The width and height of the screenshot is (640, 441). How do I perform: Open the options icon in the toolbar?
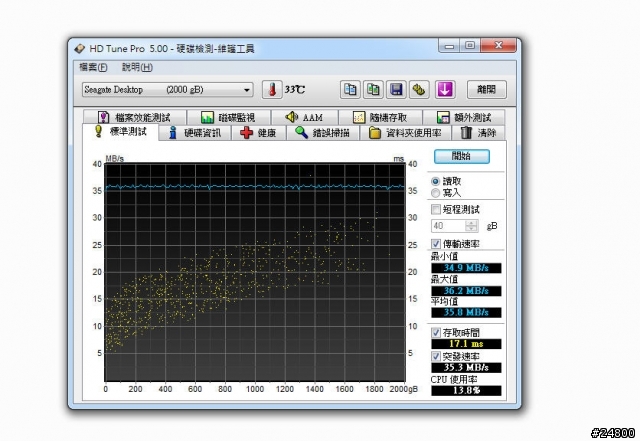point(419,89)
